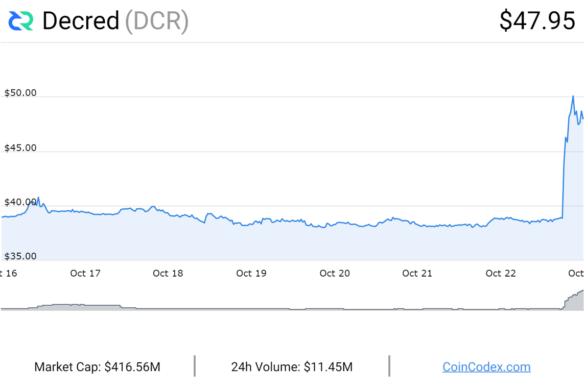Image resolution: width=584 pixels, height=392 pixels.
Task: Select the Oct 22 date marker
Action: (x=501, y=273)
